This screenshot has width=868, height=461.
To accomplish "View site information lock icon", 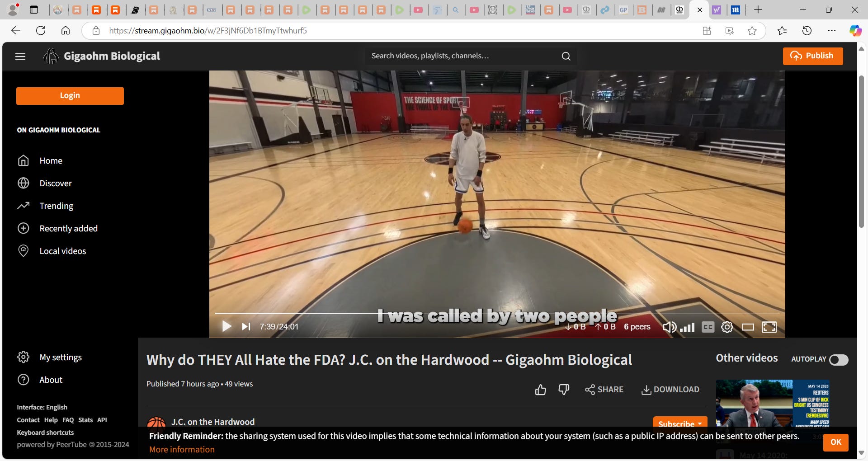I will [96, 31].
